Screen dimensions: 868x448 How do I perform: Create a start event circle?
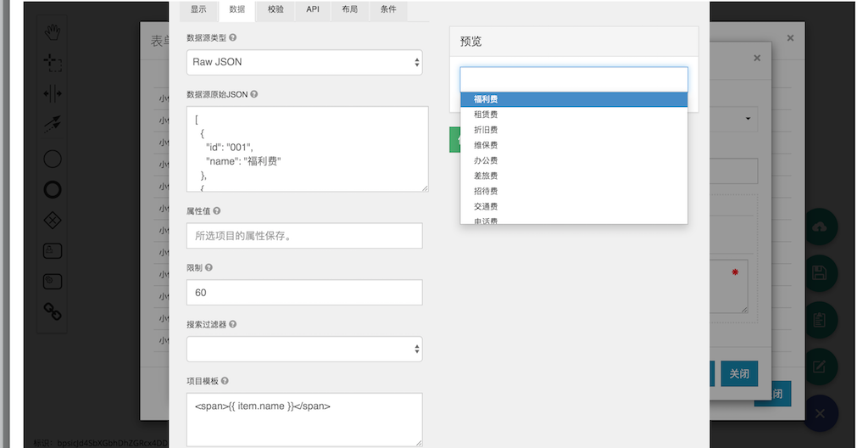tap(53, 159)
